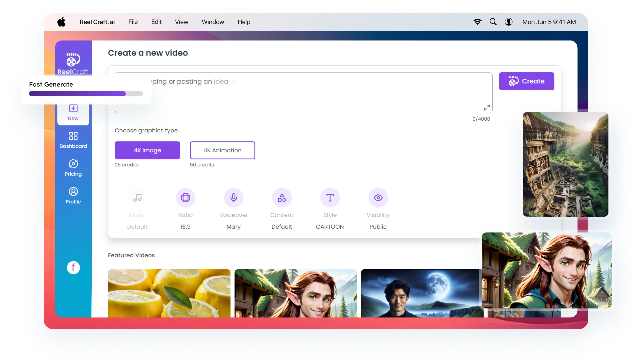Open the File menu
The width and height of the screenshot is (640, 364).
133,22
